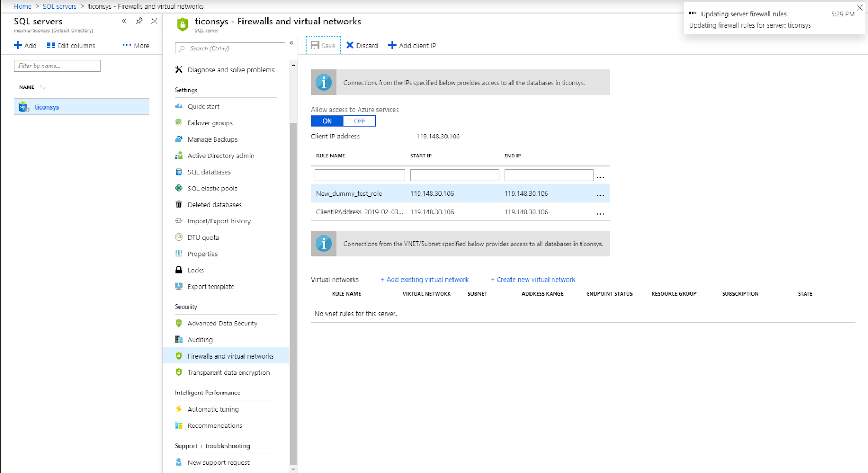Dismiss the Updating server firewall rules notification

click(859, 8)
